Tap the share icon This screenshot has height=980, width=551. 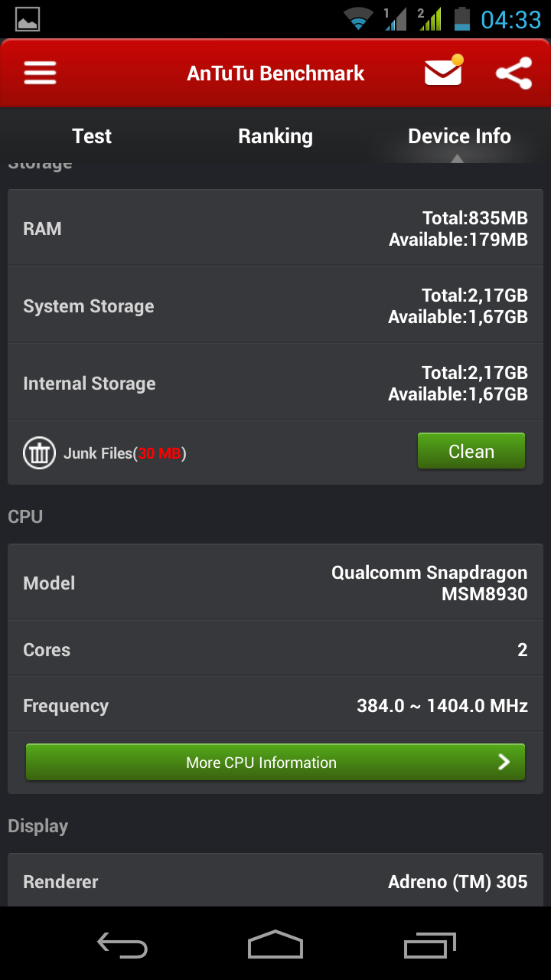point(514,73)
